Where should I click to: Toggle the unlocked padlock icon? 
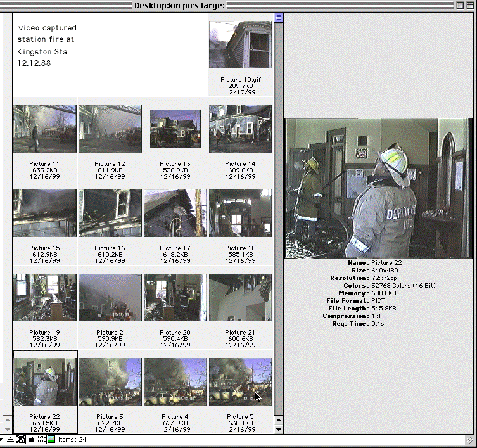coord(32,439)
